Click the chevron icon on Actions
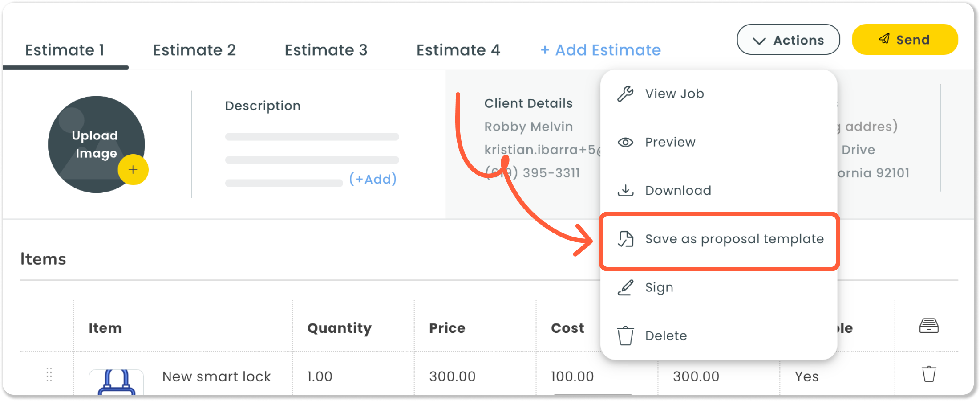This screenshot has width=980, height=401. coord(759,41)
